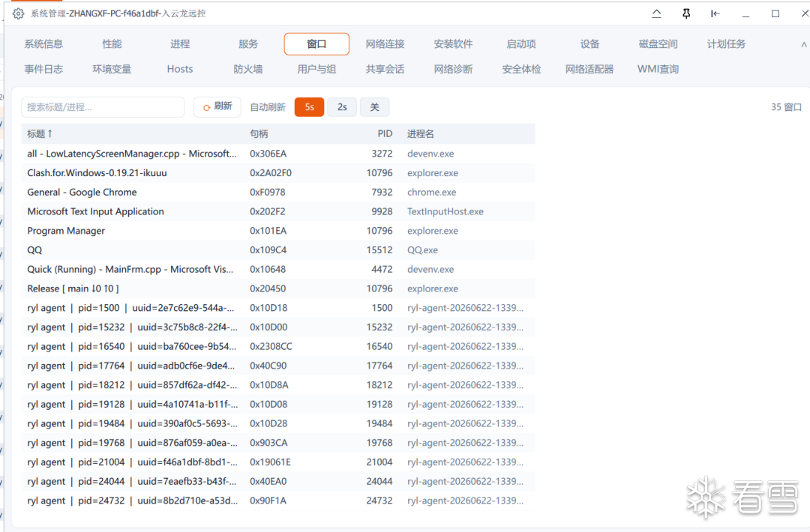810x532 pixels.
Task: Click the TextInputHost.exe process name
Action: point(445,211)
